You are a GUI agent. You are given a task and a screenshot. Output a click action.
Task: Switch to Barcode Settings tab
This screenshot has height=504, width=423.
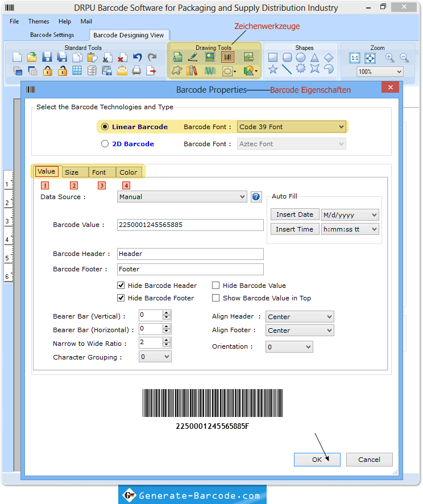(52, 35)
